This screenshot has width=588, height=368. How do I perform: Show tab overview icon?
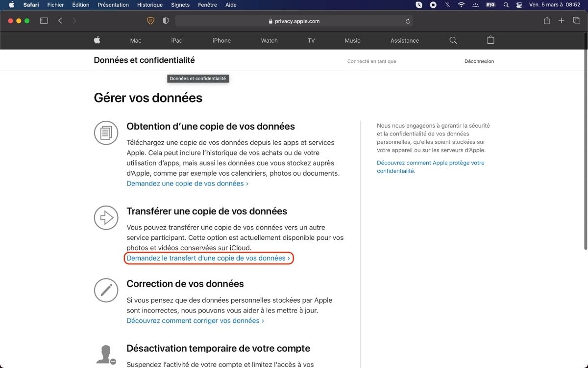pos(576,21)
